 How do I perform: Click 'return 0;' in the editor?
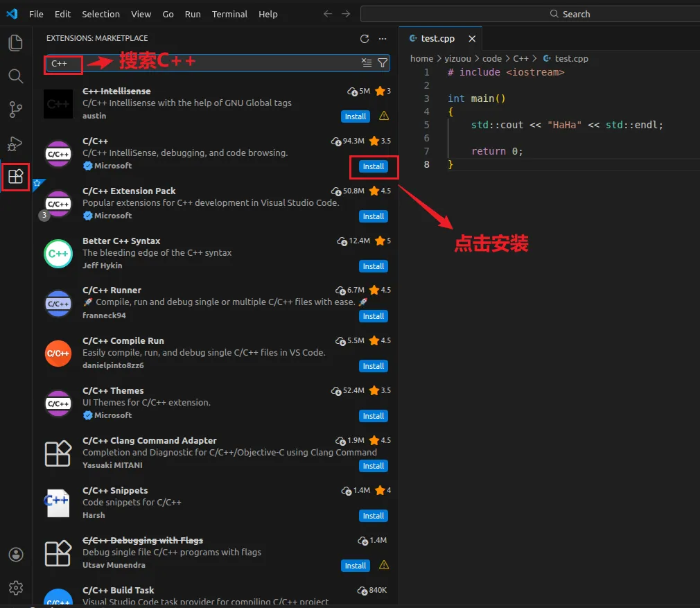pyautogui.click(x=497, y=151)
